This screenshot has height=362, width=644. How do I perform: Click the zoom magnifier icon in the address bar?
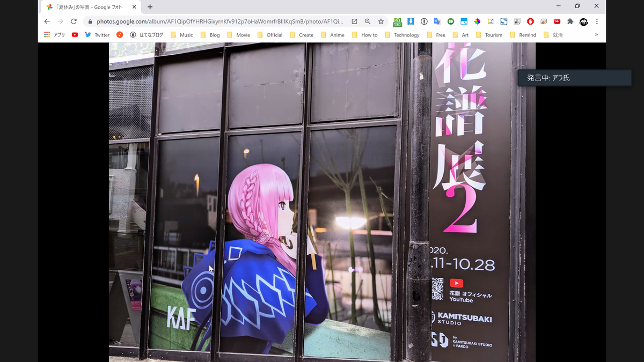tap(368, 21)
